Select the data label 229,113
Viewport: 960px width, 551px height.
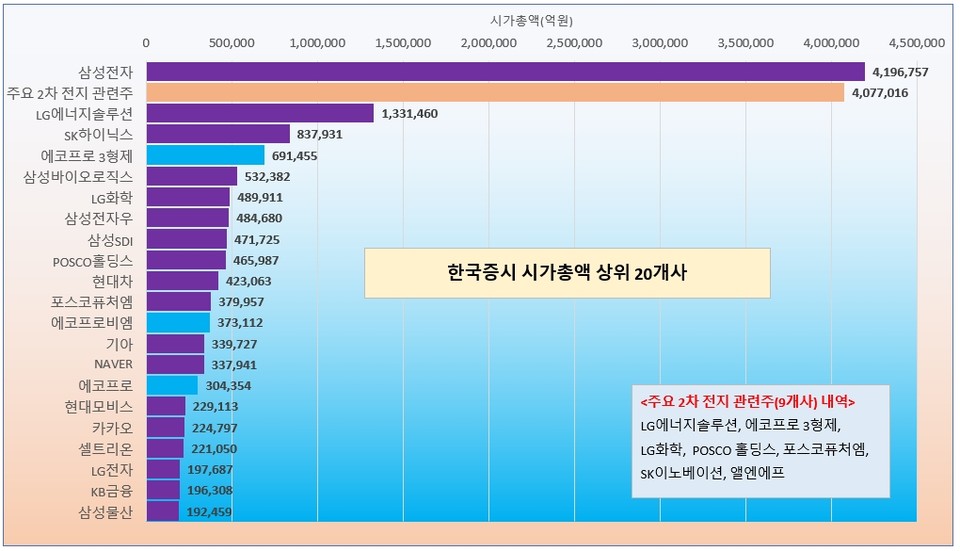click(x=216, y=407)
